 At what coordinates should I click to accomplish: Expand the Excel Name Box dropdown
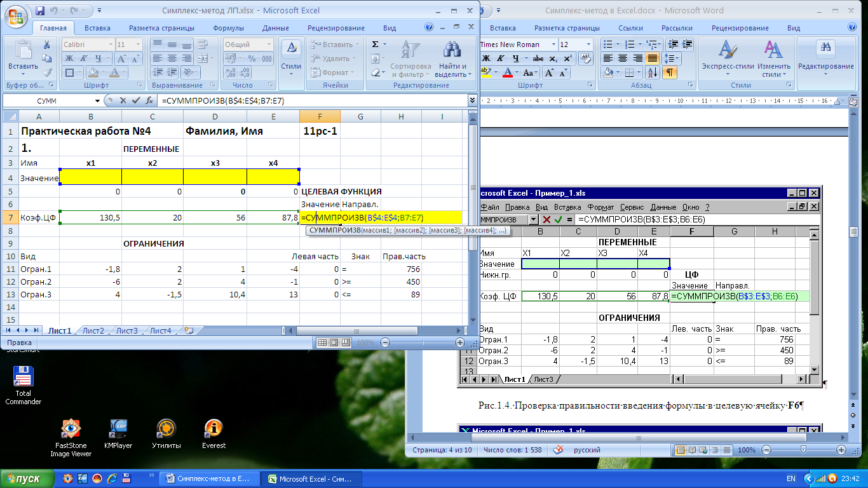coord(97,100)
